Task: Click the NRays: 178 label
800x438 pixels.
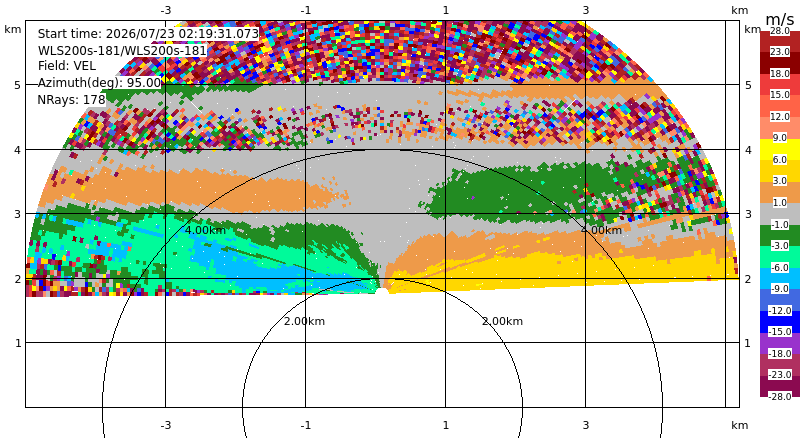Action: tap(71, 99)
